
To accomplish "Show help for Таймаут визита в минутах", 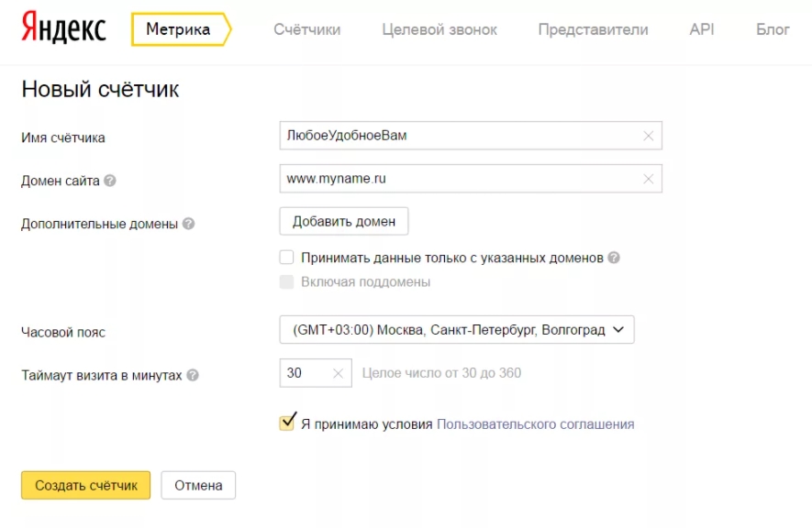I will click(x=193, y=375).
